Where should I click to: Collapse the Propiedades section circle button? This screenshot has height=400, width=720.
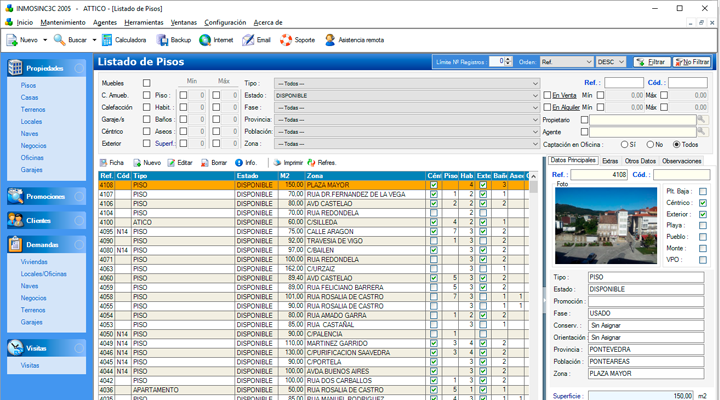79,68
